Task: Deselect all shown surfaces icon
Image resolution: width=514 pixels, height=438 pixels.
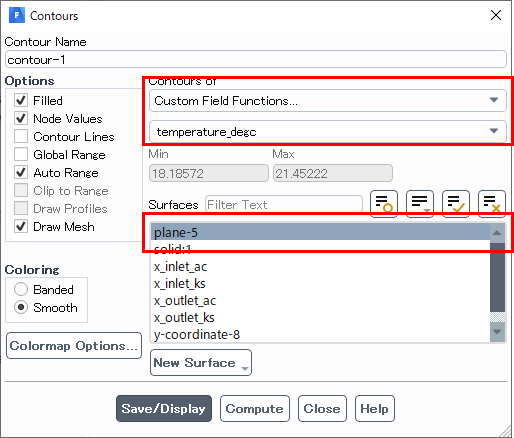Action: coord(492,204)
